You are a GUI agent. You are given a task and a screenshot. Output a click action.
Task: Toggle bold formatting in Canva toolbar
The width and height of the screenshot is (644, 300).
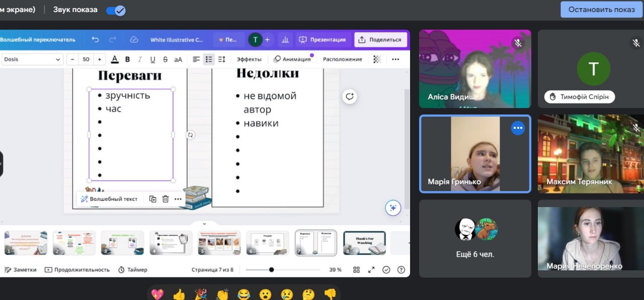coord(127,59)
